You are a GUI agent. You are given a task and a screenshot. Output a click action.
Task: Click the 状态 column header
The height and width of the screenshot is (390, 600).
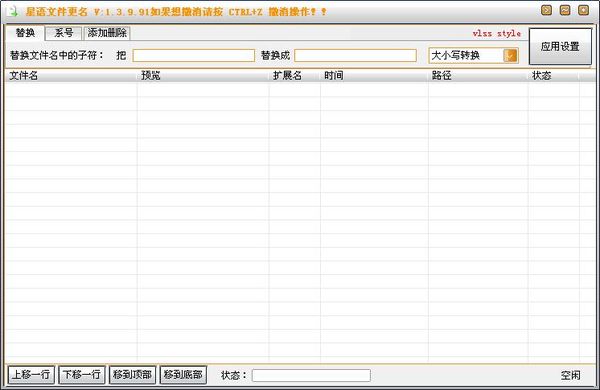(x=554, y=76)
